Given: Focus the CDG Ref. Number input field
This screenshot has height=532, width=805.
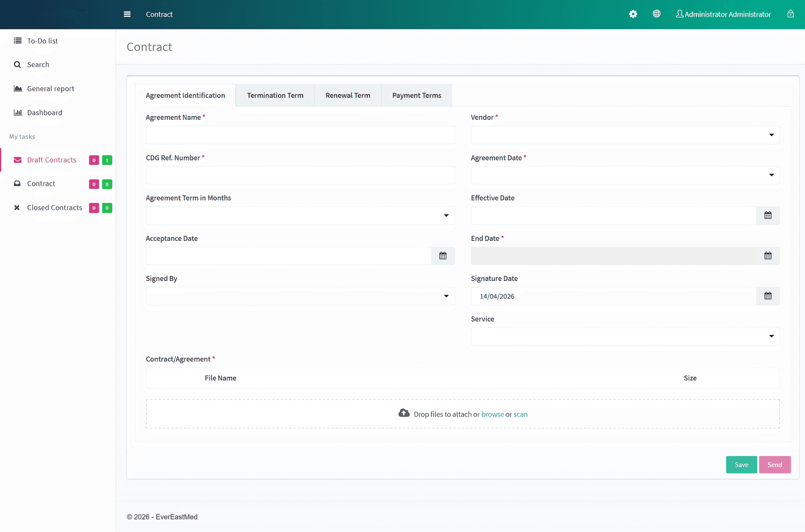Looking at the screenshot, I should [x=300, y=175].
